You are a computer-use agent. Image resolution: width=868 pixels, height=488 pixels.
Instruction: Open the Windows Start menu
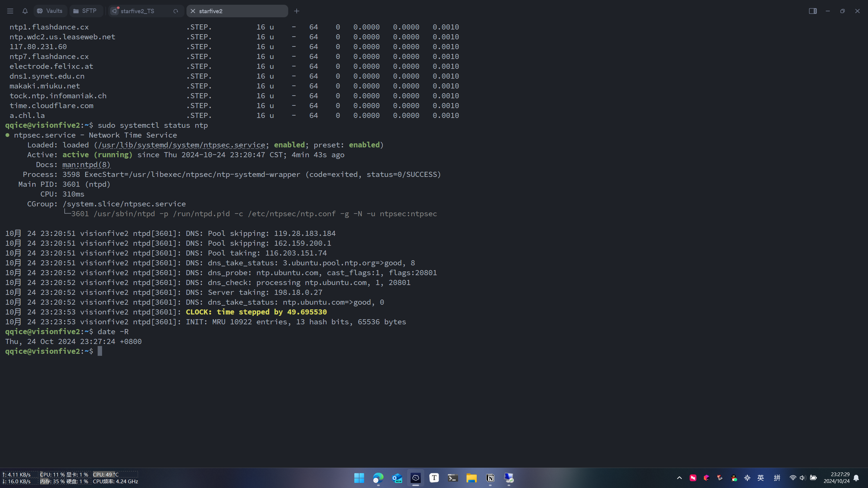[x=359, y=478]
